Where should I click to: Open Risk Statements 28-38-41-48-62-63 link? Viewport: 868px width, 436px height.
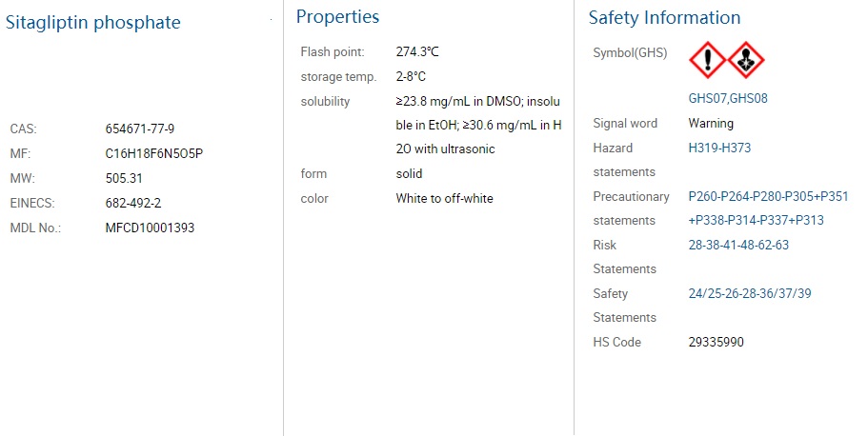click(738, 245)
